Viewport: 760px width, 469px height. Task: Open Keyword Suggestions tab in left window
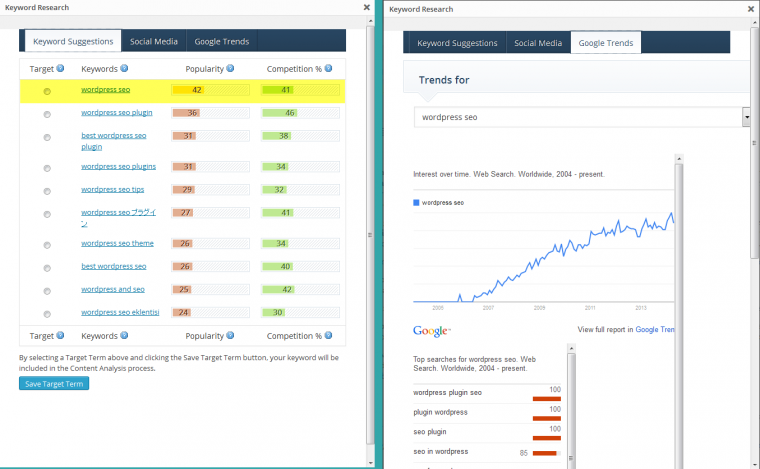(x=73, y=41)
